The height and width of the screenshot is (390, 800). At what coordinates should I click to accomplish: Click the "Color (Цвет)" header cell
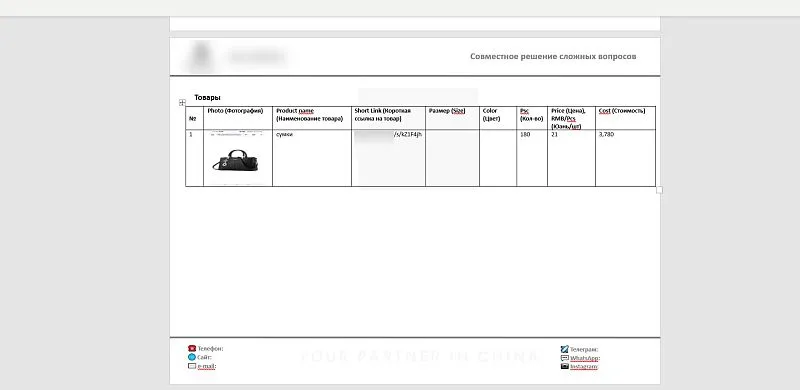(498, 118)
